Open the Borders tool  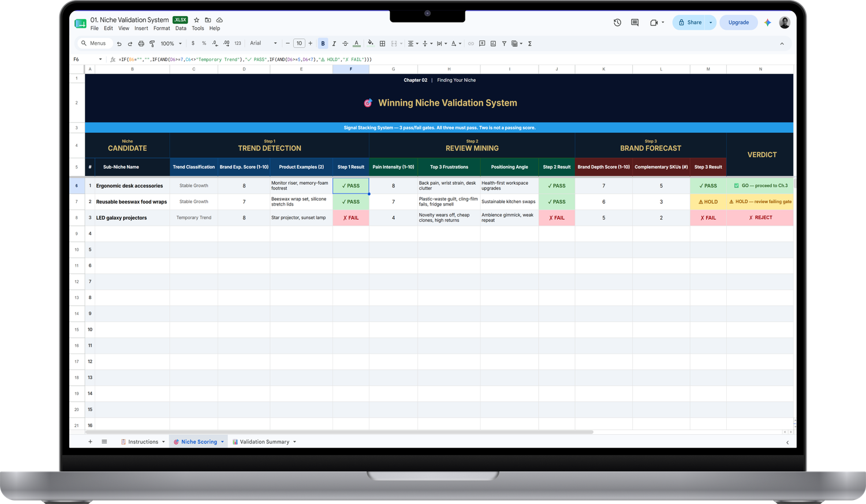point(382,43)
